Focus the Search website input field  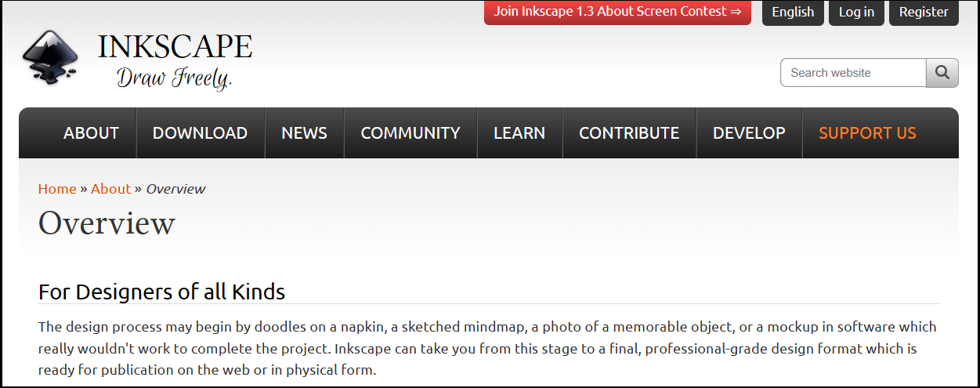(x=854, y=73)
